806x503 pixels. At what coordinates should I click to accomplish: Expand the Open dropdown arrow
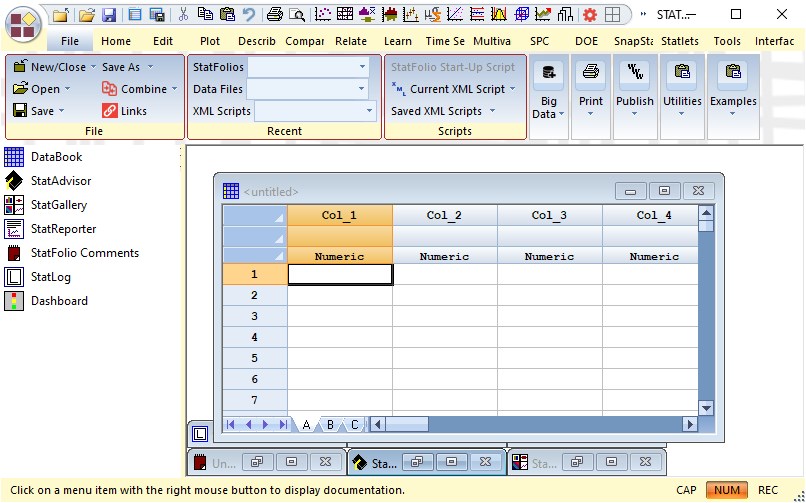tap(67, 89)
